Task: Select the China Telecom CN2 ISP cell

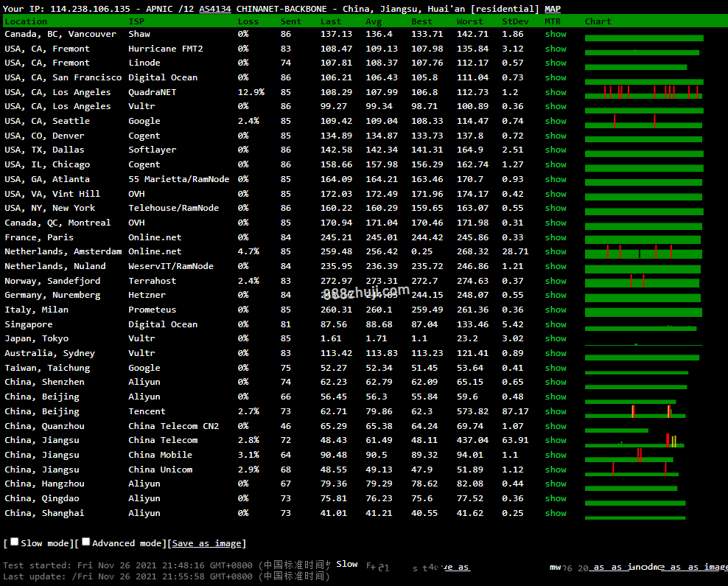Action: (x=174, y=426)
